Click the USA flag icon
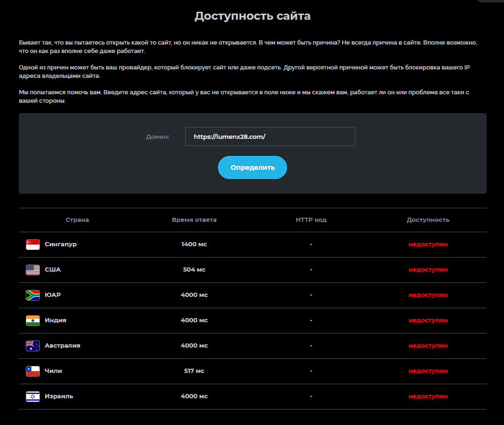Image resolution: width=504 pixels, height=425 pixels. (x=33, y=270)
